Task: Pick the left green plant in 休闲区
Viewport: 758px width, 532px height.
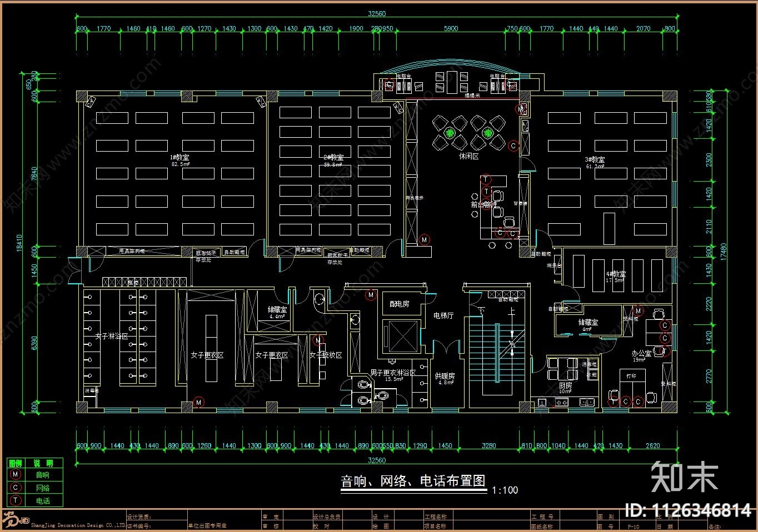Action: coord(450,133)
